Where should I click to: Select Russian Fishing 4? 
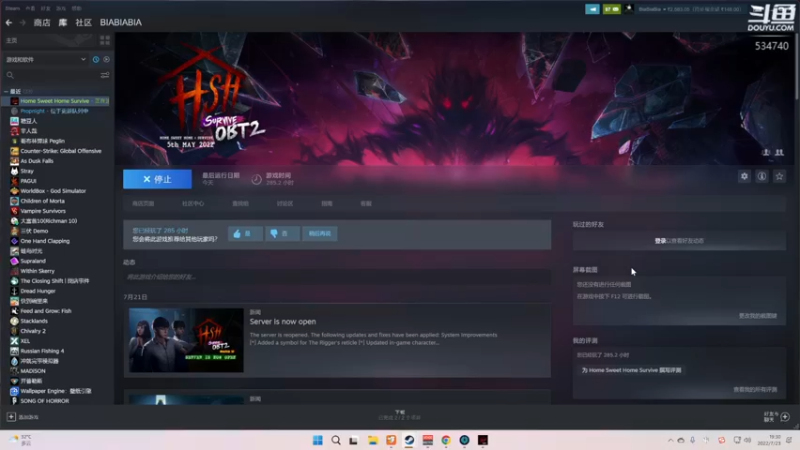click(x=42, y=351)
